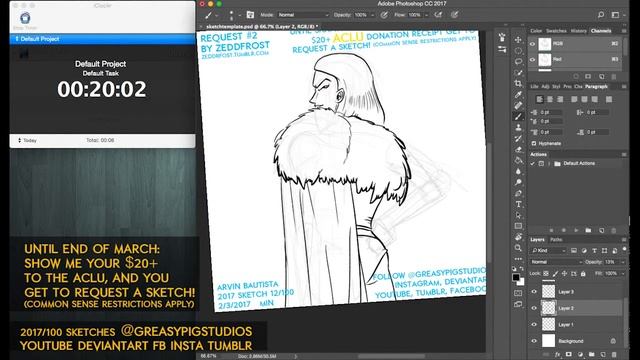The image size is (640, 360).
Task: Click background color white swatch
Action: point(522,282)
